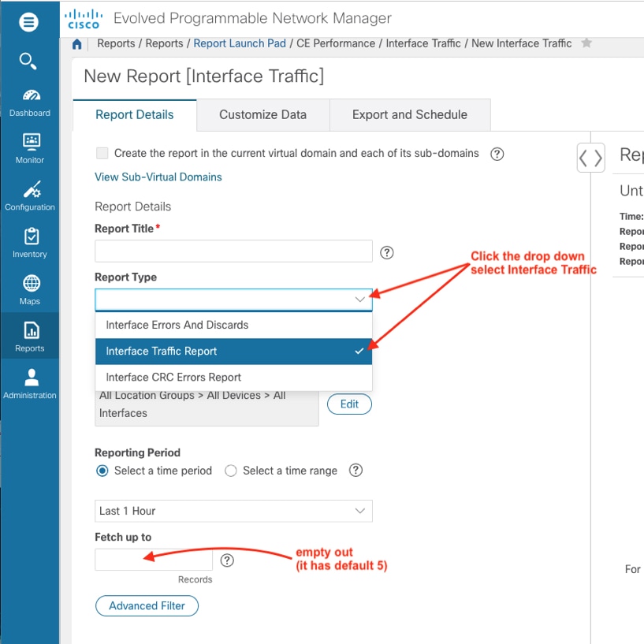
Task: Open the Maps sidebar section
Action: [30, 290]
